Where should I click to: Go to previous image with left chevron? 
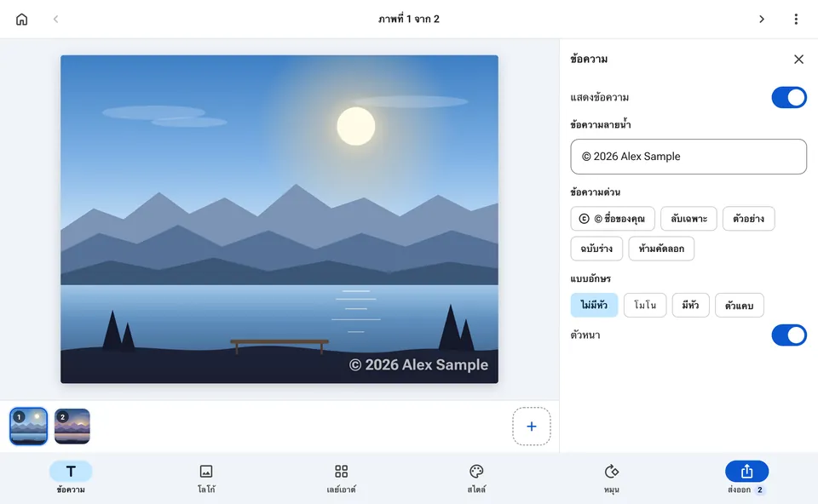56,20
